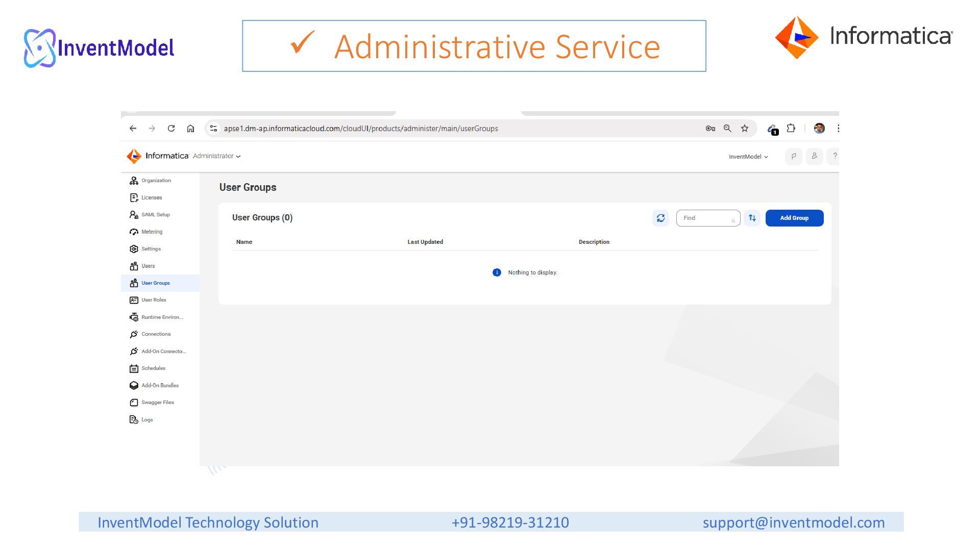
Task: Open help question mark icon
Action: coord(834,157)
